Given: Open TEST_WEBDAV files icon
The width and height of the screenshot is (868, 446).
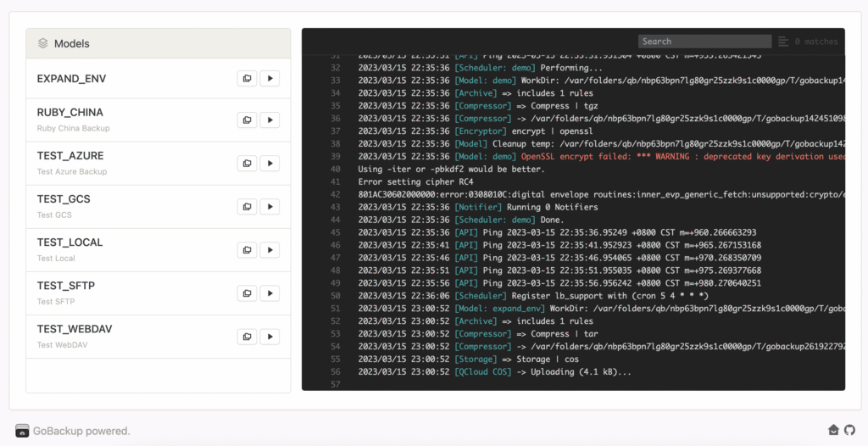Looking at the screenshot, I should 247,337.
